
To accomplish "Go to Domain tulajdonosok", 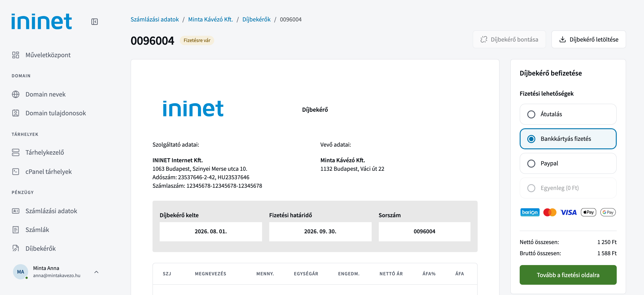I will (x=56, y=113).
